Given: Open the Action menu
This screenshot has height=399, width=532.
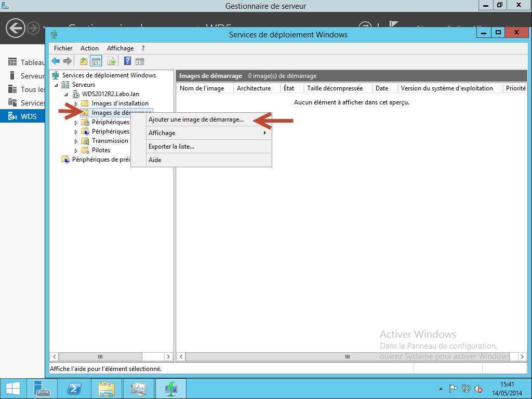Looking at the screenshot, I should (x=89, y=48).
